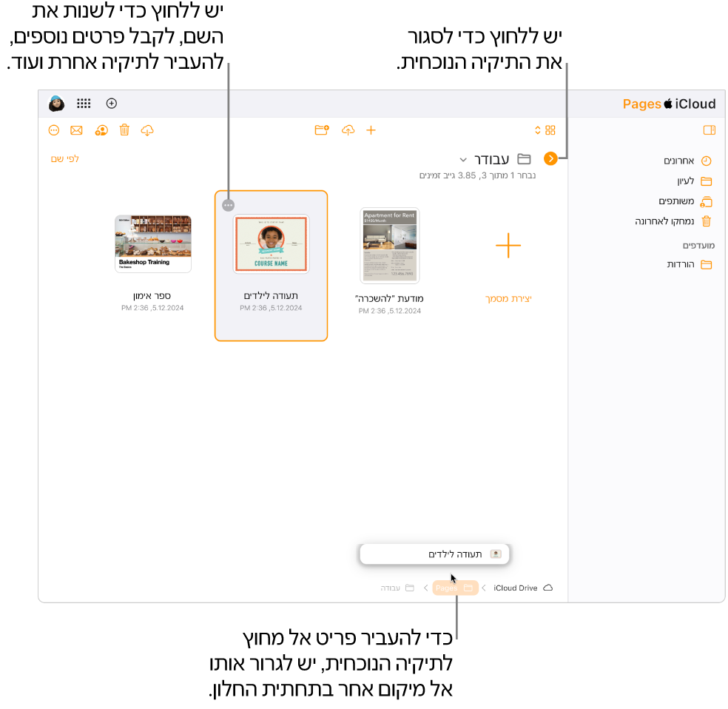Open הורדות favorites folder in sidebar
The width and height of the screenshot is (728, 709).
pos(690,265)
